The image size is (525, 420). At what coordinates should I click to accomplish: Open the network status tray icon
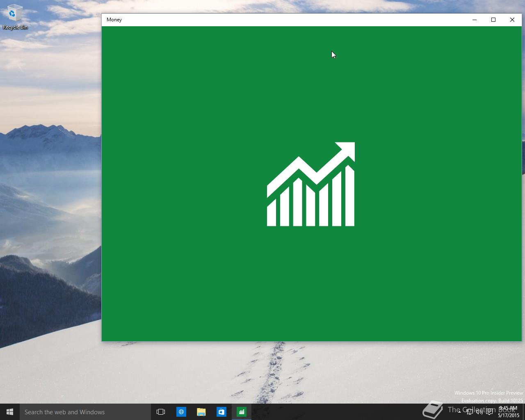pyautogui.click(x=469, y=412)
